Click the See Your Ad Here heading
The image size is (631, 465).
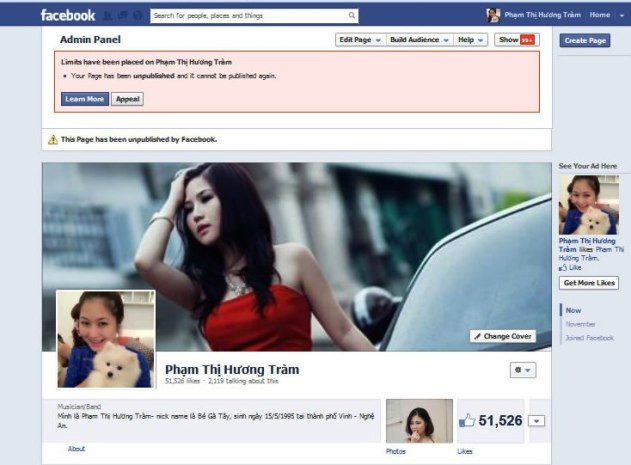pyautogui.click(x=588, y=166)
